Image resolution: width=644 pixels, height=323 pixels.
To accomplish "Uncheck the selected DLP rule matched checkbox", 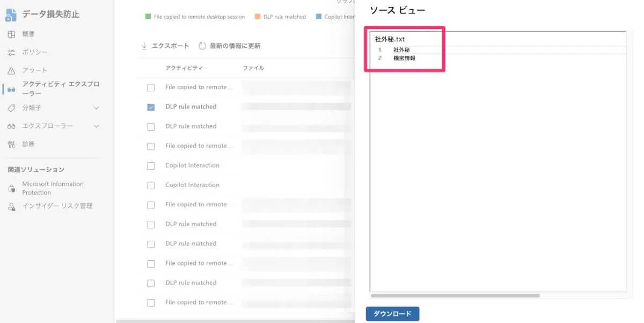I will (x=151, y=107).
